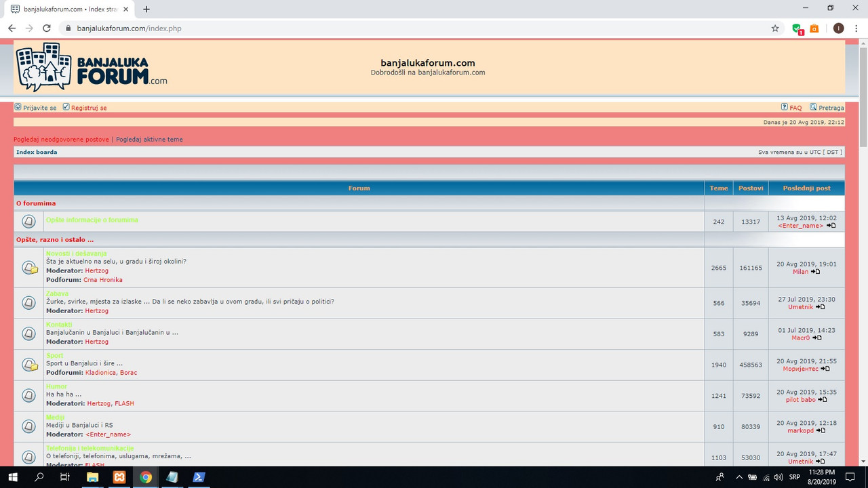
Task: Click the forum icon beside Kontakti
Action: [x=28, y=334]
